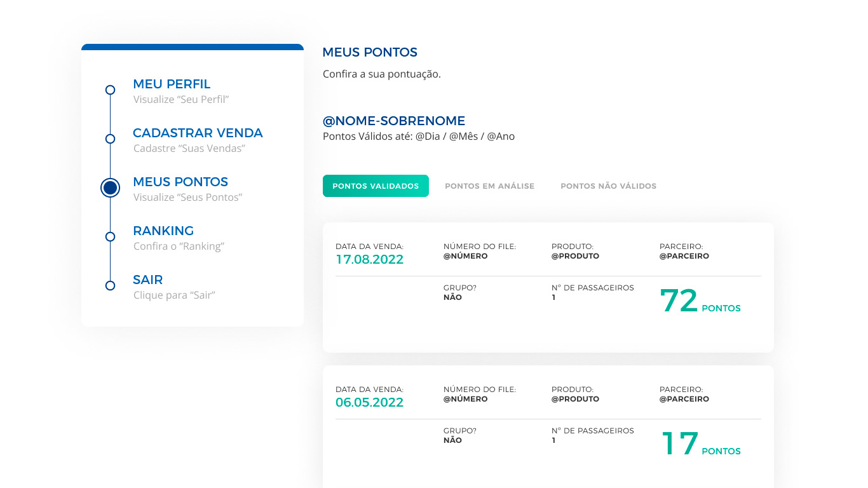Open the Meu Perfil menu item
The width and height of the screenshot is (868, 488).
(x=172, y=84)
